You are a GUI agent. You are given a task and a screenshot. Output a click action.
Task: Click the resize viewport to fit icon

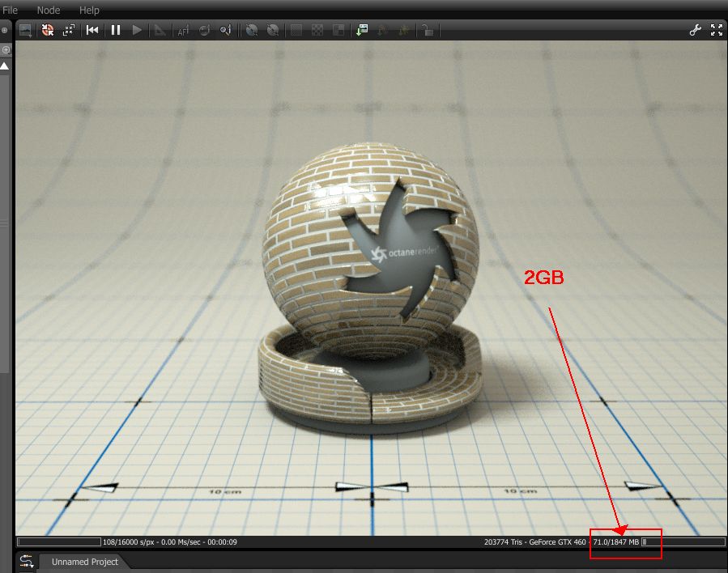[69, 31]
